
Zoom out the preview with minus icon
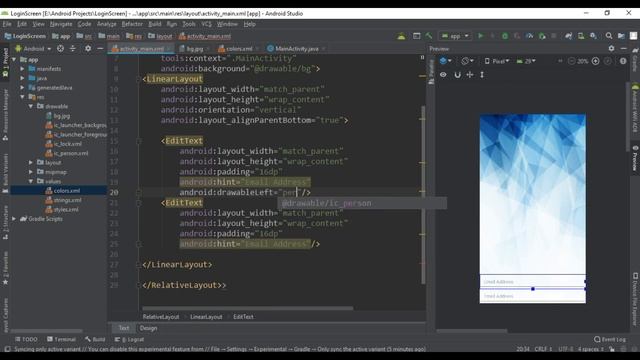[571, 61]
